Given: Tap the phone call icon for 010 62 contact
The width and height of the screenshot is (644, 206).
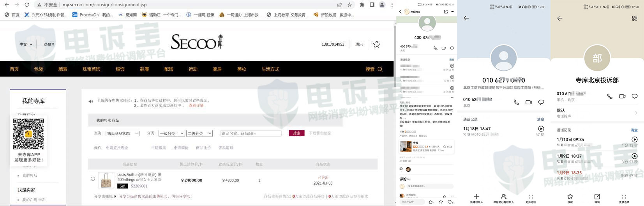Looking at the screenshot, I should (x=516, y=102).
